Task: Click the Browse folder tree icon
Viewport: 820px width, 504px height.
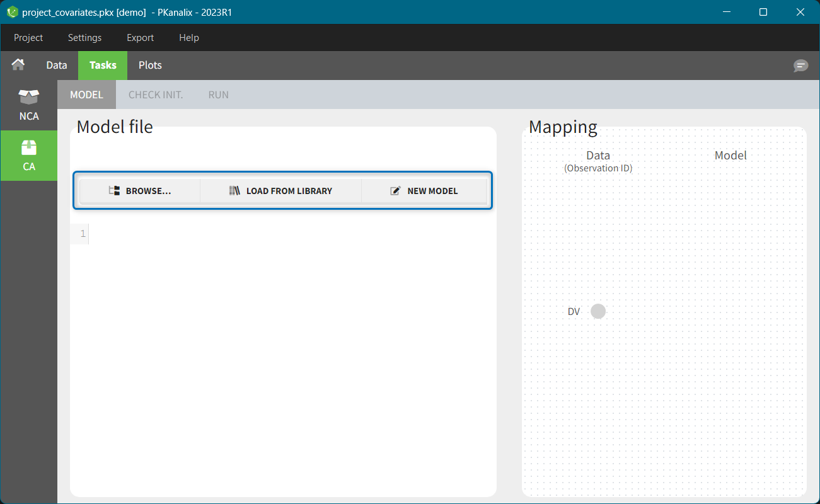Action: click(x=114, y=191)
